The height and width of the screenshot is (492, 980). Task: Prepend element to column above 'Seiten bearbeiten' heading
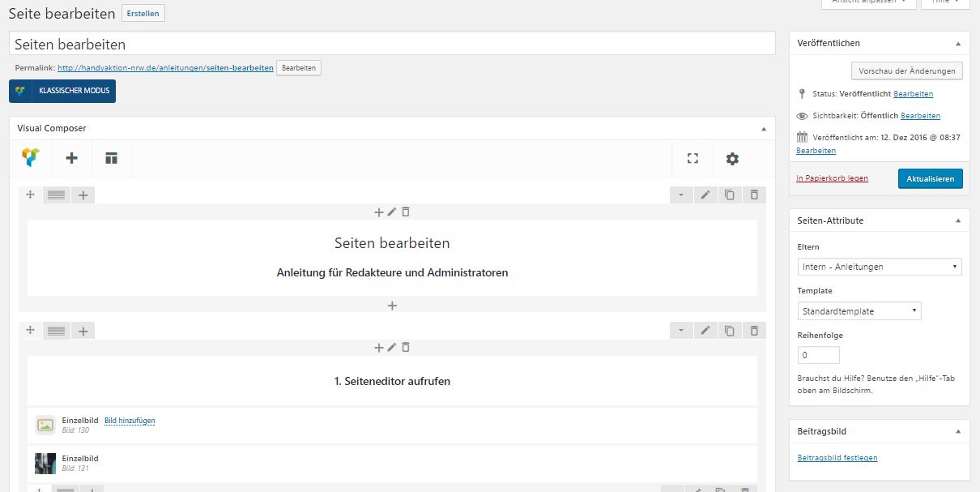[378, 212]
